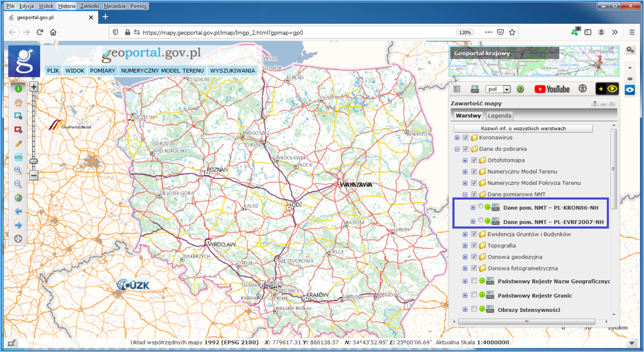Go to next map view arrow
This screenshot has width=644, height=352.
[19, 225]
